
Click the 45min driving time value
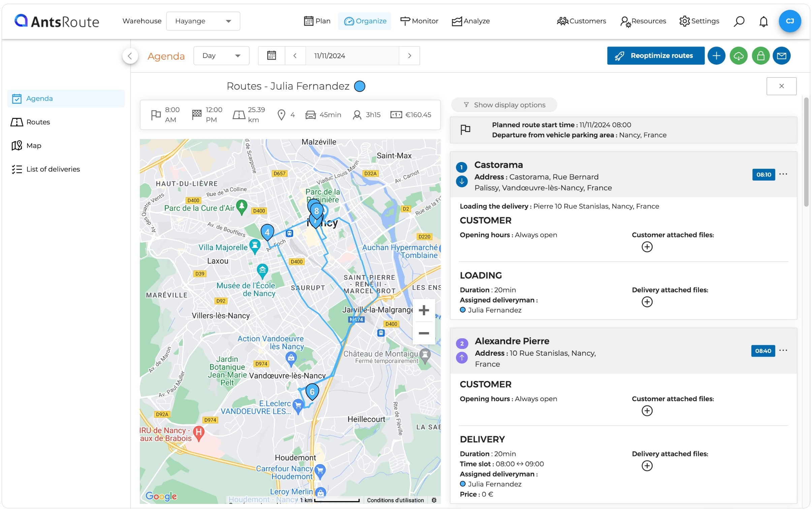330,115
